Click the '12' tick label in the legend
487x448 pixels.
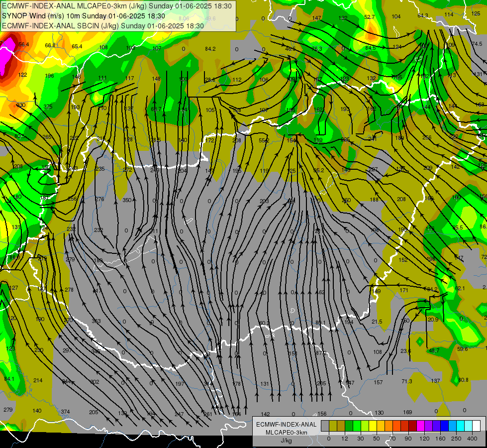tap(345, 439)
